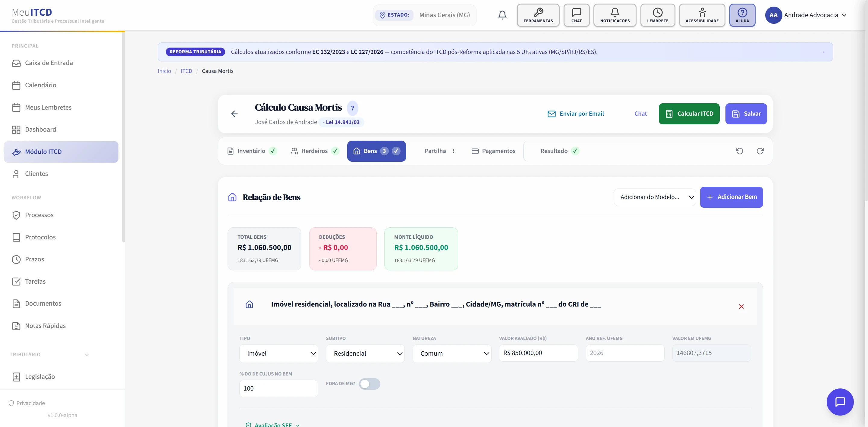The width and height of the screenshot is (868, 427).
Task: Click the Monte Líquido R$ 1.060.500,00 value
Action: coord(421,248)
